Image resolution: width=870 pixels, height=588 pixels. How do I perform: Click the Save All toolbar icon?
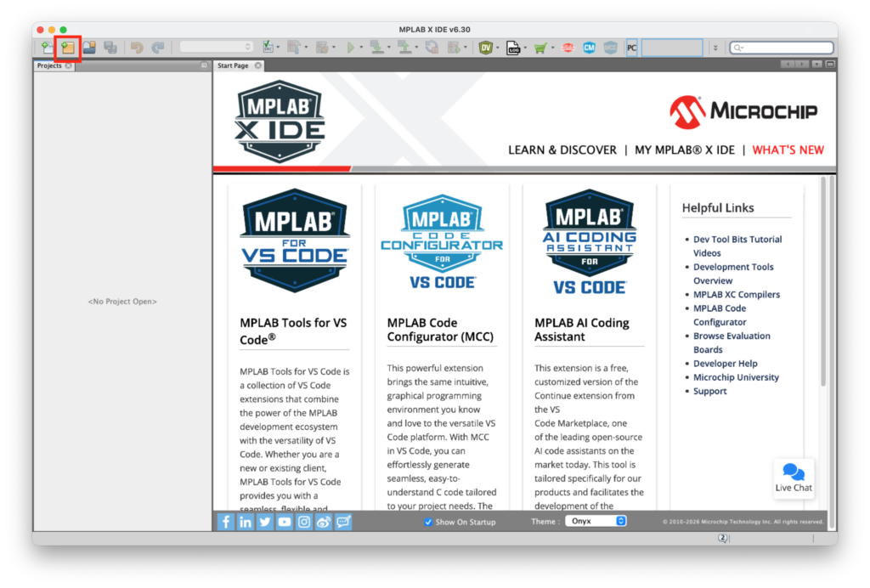110,48
